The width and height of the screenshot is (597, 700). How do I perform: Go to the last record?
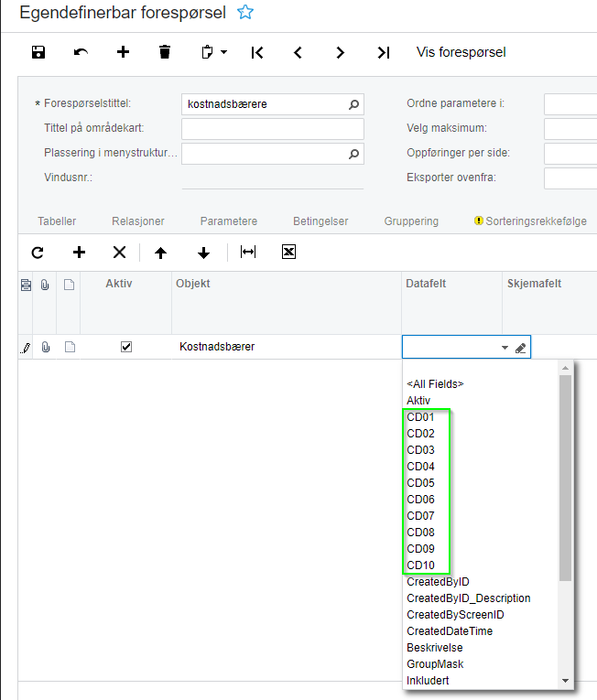pos(384,53)
